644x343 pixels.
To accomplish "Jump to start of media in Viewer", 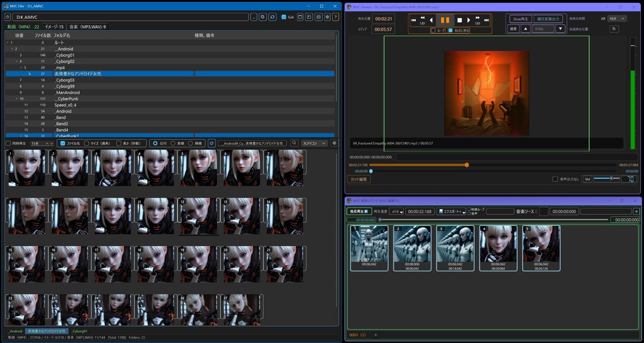I will [414, 20].
